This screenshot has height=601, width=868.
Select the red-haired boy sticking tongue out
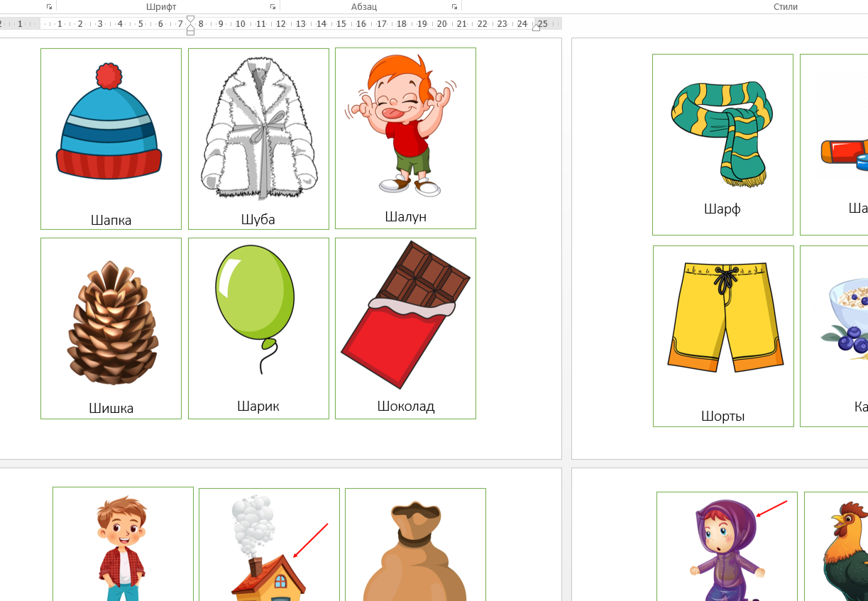(402, 126)
